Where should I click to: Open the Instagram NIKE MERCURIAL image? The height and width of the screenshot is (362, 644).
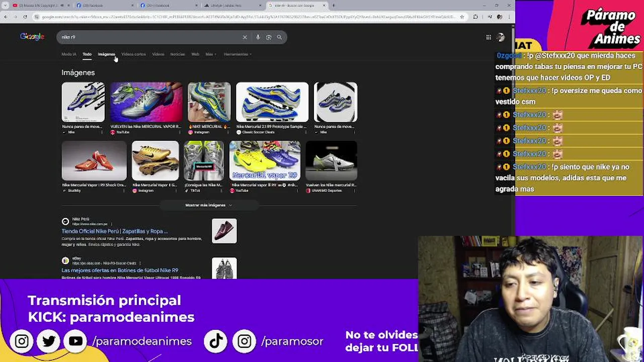click(x=209, y=102)
